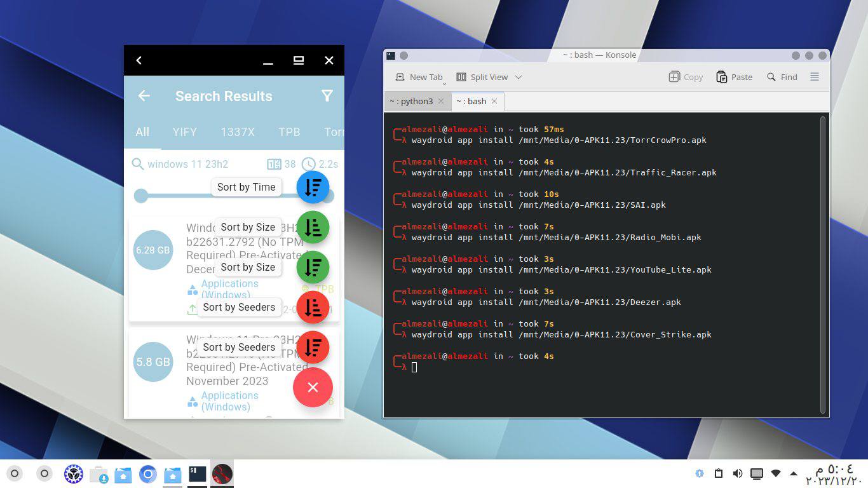This screenshot has height=488, width=868.
Task: Click green ascending Sort by Size icon
Action: point(313,227)
